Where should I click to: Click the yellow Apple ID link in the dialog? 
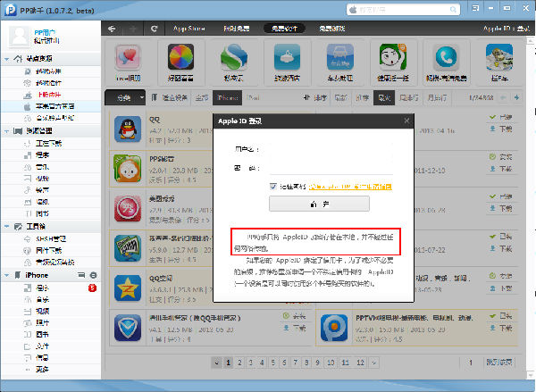350,187
